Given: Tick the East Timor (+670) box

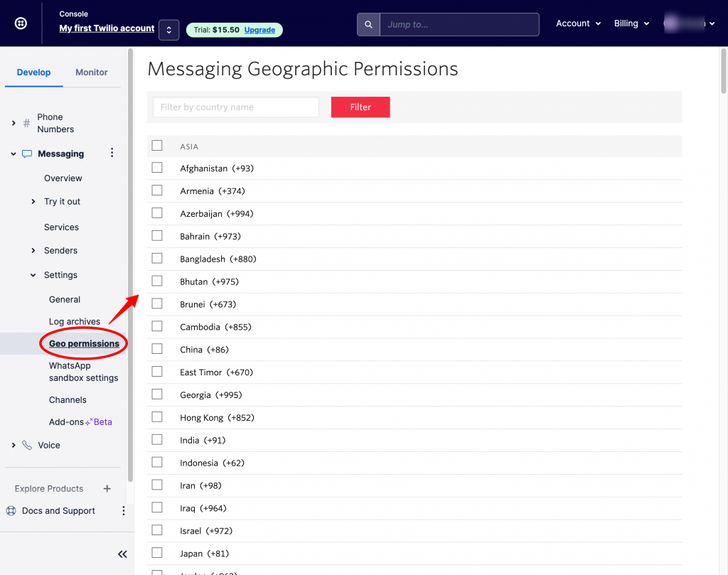Looking at the screenshot, I should [157, 372].
